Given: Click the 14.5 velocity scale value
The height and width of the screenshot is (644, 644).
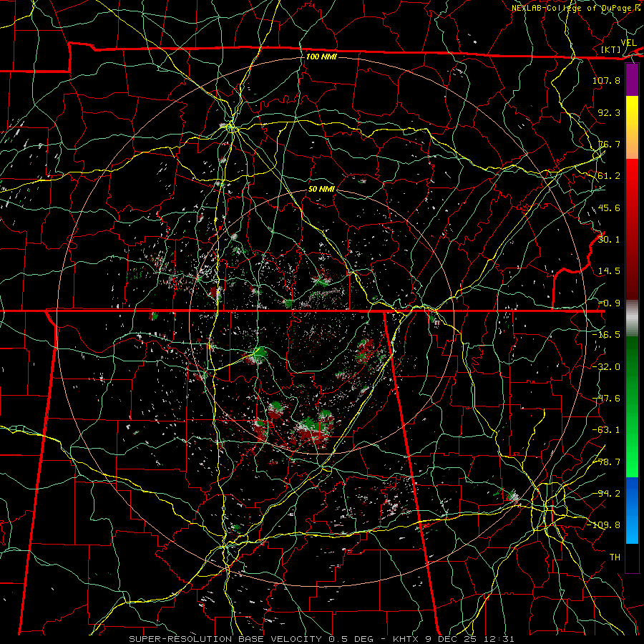Looking at the screenshot, I should [x=609, y=271].
